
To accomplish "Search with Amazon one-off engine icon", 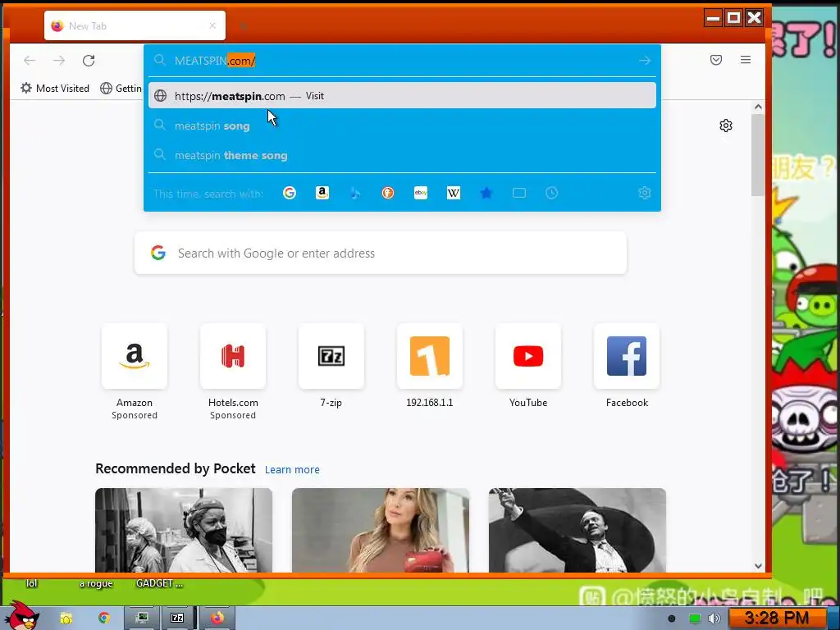I will (322, 193).
